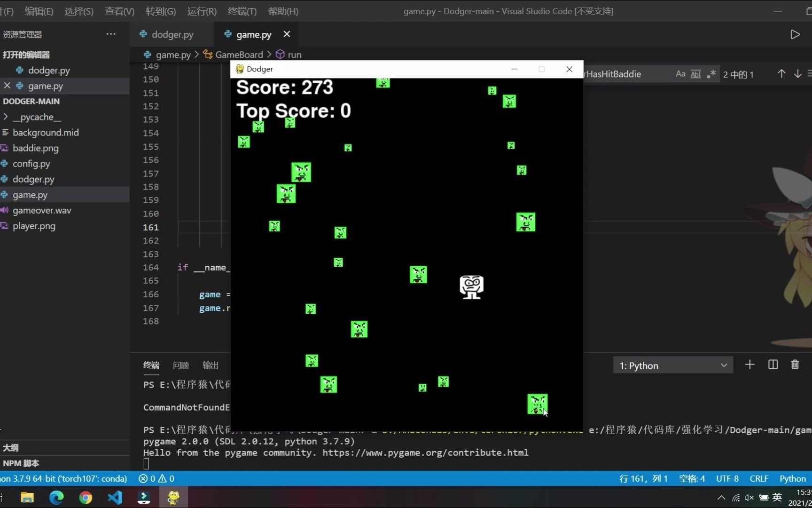
Task: Open views and more actions menu in Explorer
Action: 111,34
